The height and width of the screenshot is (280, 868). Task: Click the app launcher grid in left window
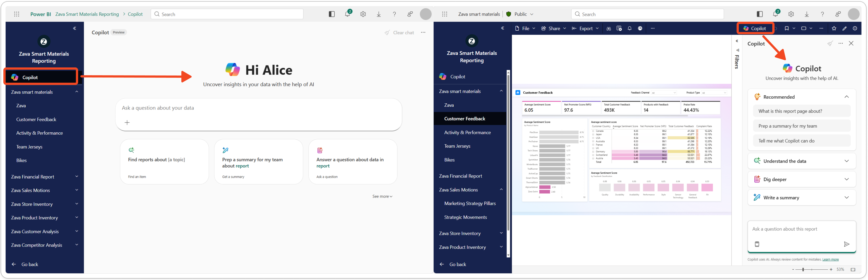pyautogui.click(x=16, y=14)
